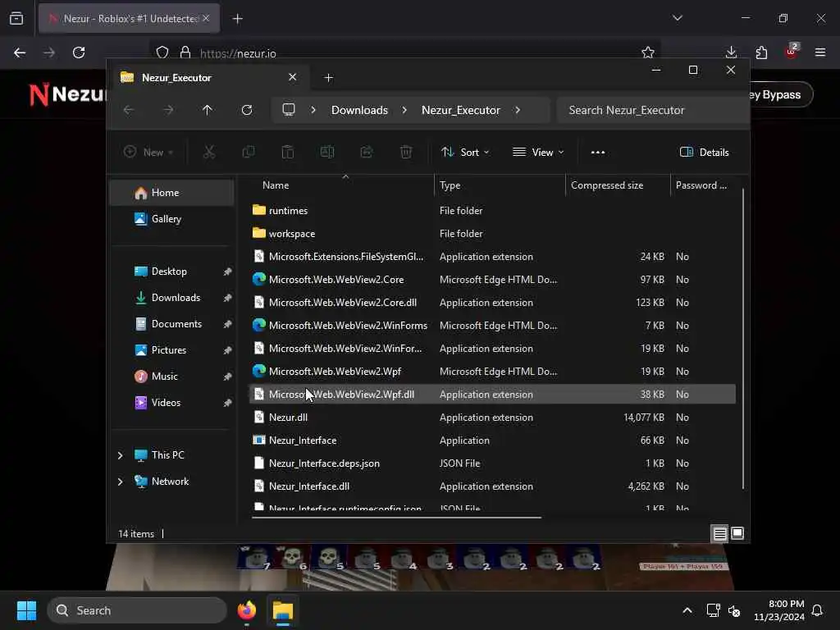Open the See more three-dots menu
The width and height of the screenshot is (840, 630).
pos(598,152)
